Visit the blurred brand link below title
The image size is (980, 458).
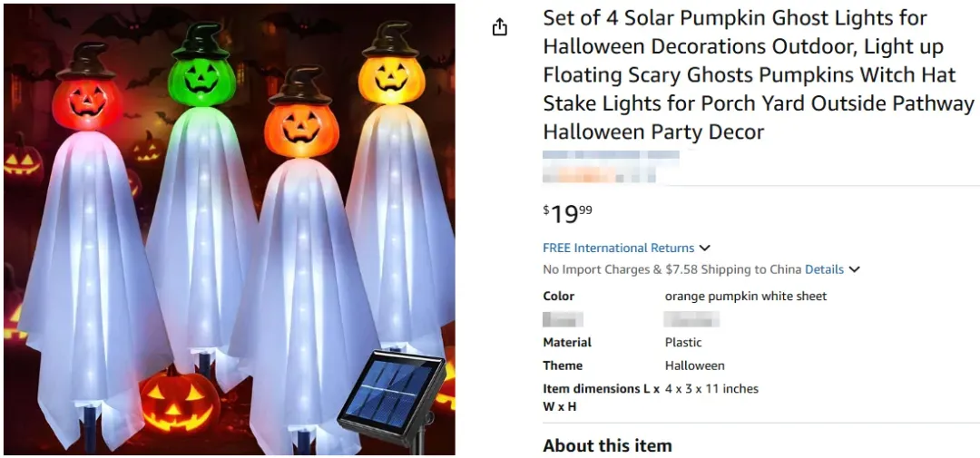[x=611, y=155]
